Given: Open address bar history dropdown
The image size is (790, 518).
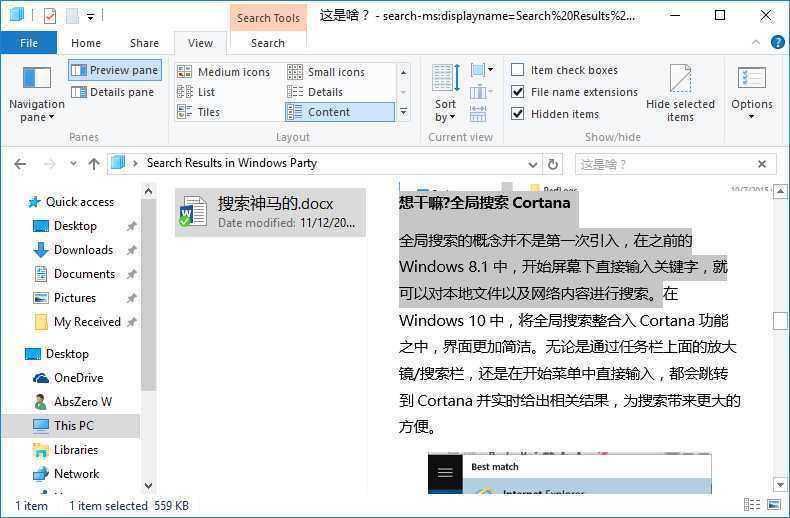Looking at the screenshot, I should point(533,165).
